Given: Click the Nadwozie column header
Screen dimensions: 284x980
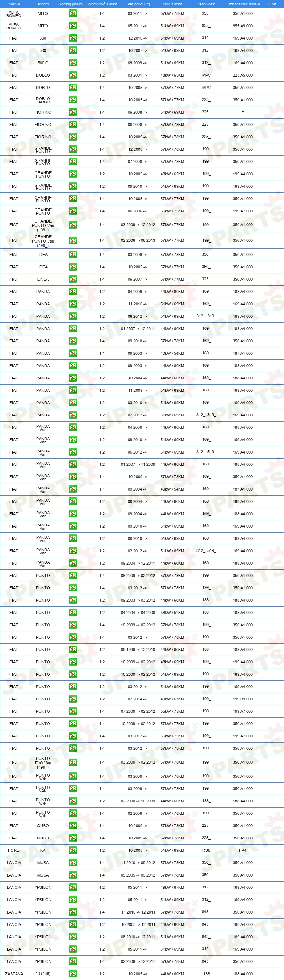Looking at the screenshot, I should 207,4.
